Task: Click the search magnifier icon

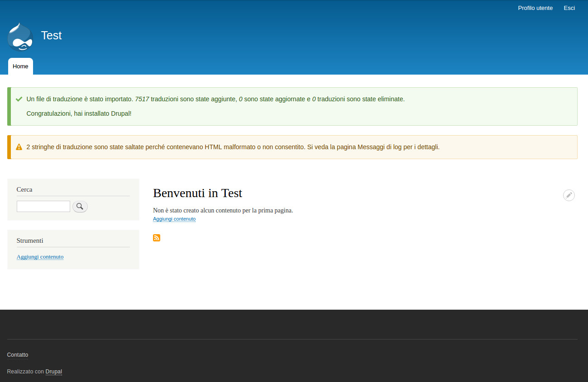Action: click(x=80, y=206)
